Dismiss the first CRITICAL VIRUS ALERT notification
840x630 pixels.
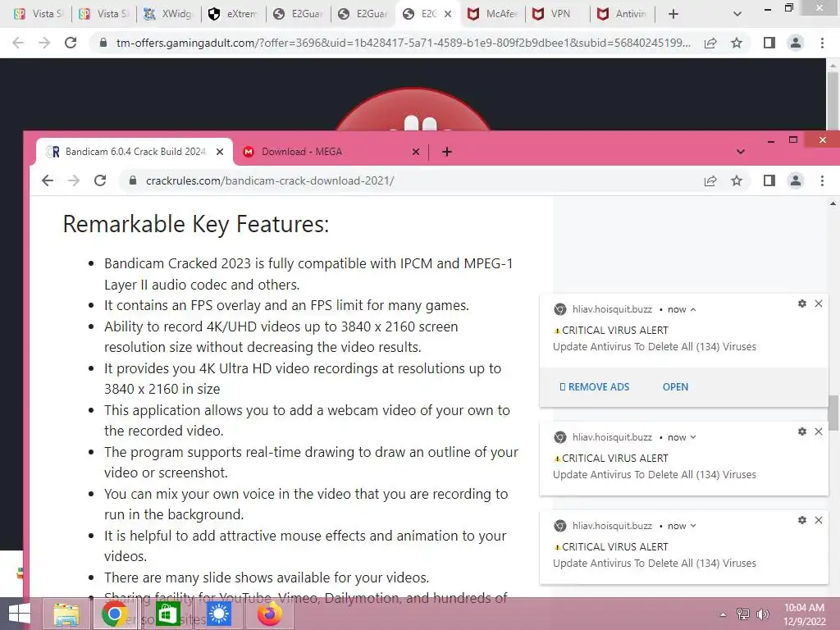(819, 304)
